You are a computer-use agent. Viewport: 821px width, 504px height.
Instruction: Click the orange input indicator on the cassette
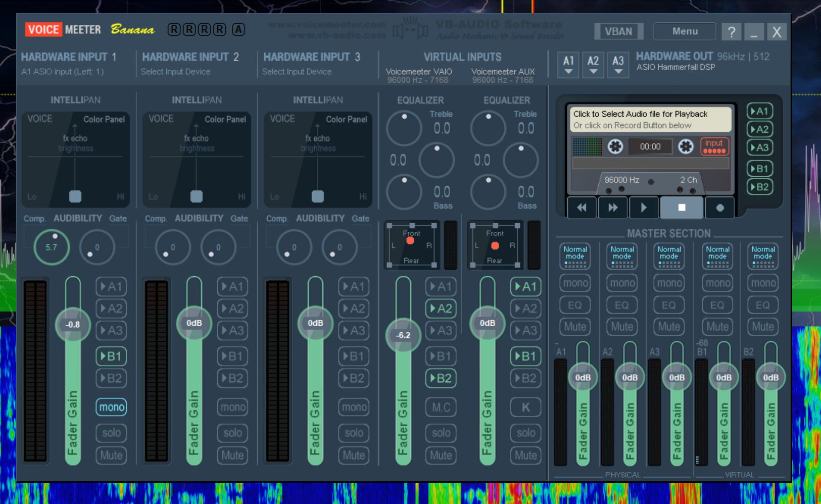(x=714, y=146)
